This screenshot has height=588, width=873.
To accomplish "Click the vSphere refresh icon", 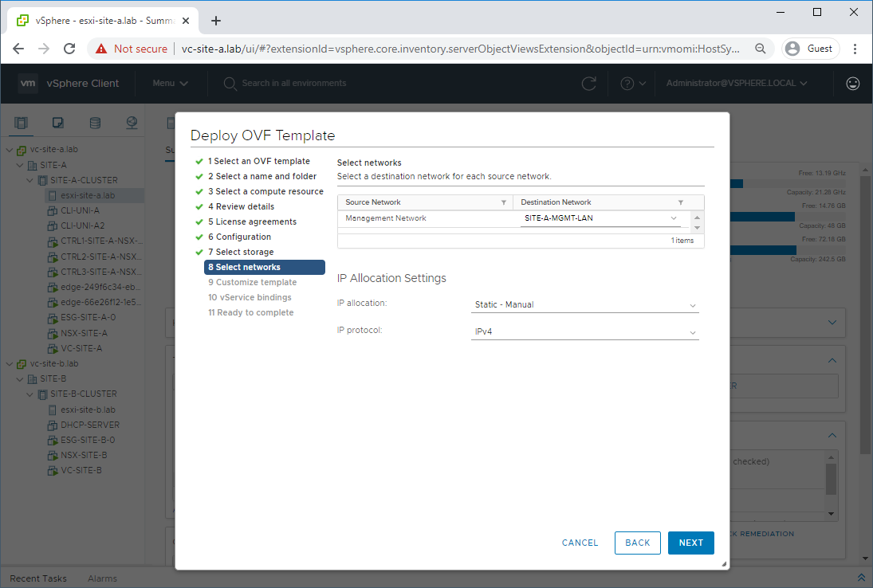I will click(588, 84).
